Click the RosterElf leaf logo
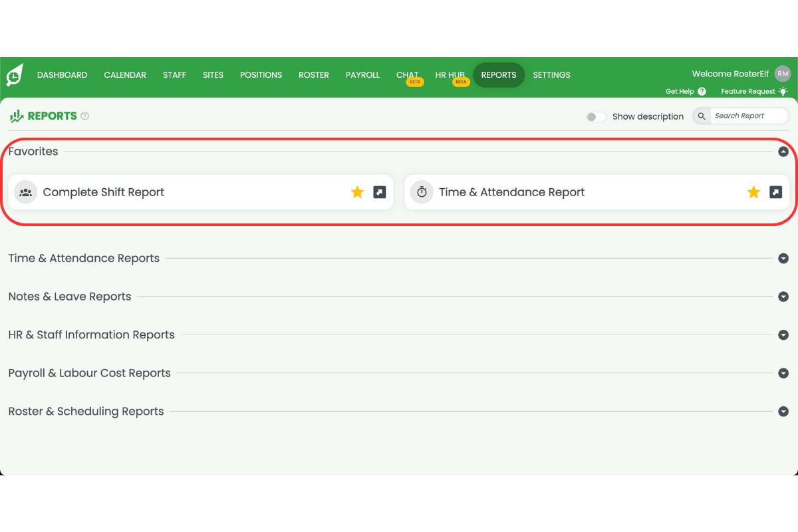 13,74
